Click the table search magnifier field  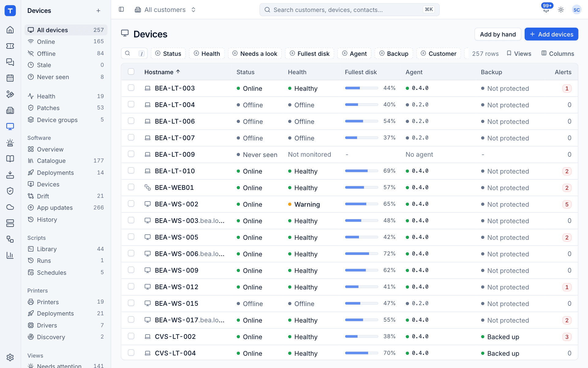(x=134, y=53)
